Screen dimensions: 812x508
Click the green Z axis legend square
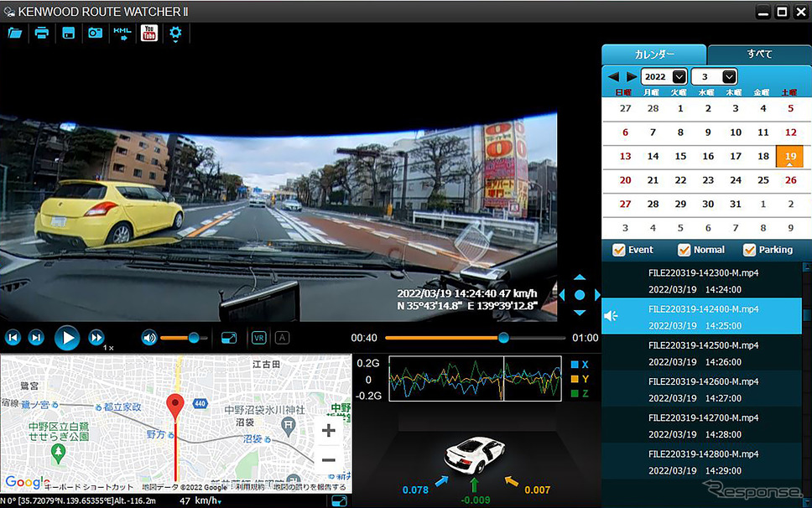(x=575, y=394)
